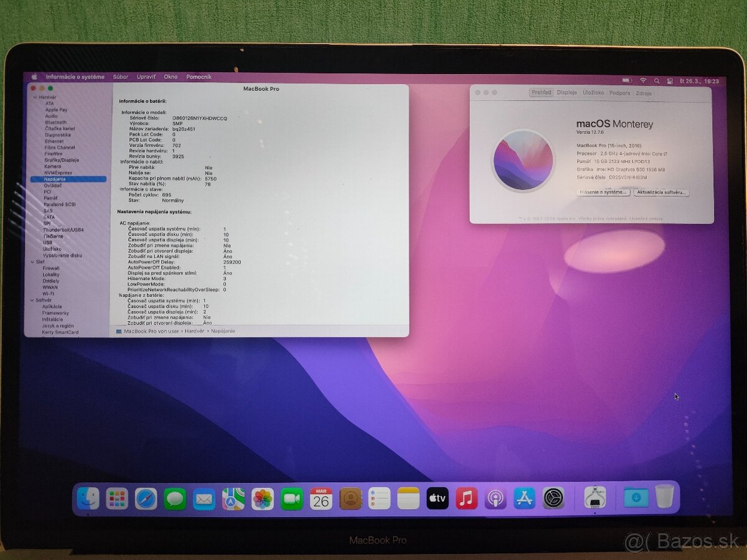Open the Okno menu

click(171, 77)
